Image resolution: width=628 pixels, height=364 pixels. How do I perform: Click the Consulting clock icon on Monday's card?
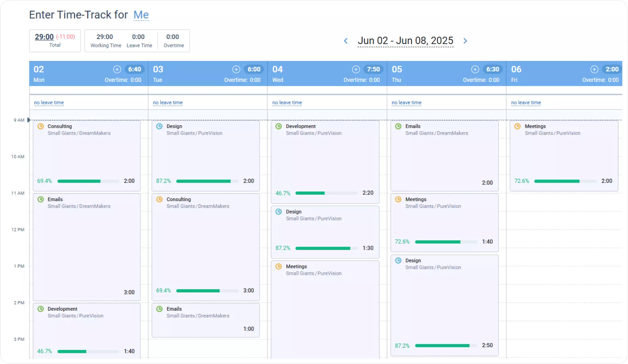click(40, 126)
